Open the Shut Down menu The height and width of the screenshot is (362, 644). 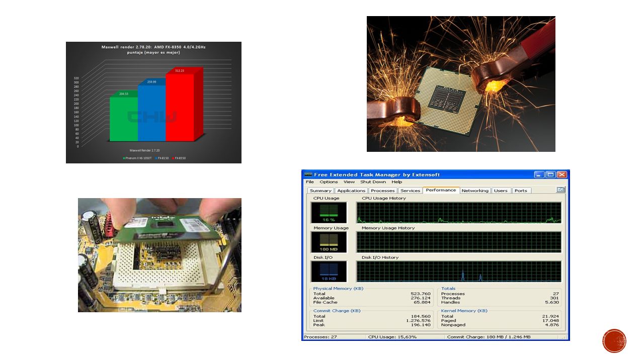373,182
